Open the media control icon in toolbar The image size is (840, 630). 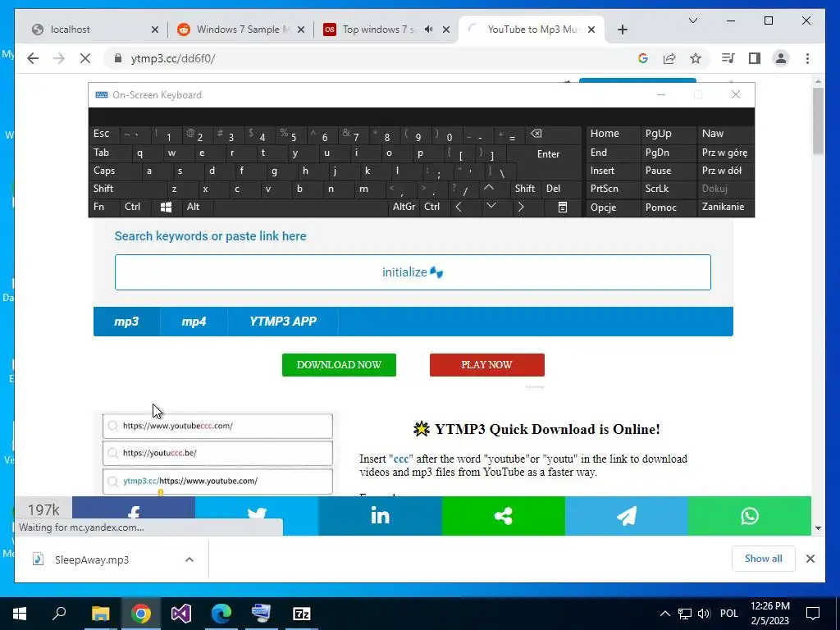click(728, 58)
